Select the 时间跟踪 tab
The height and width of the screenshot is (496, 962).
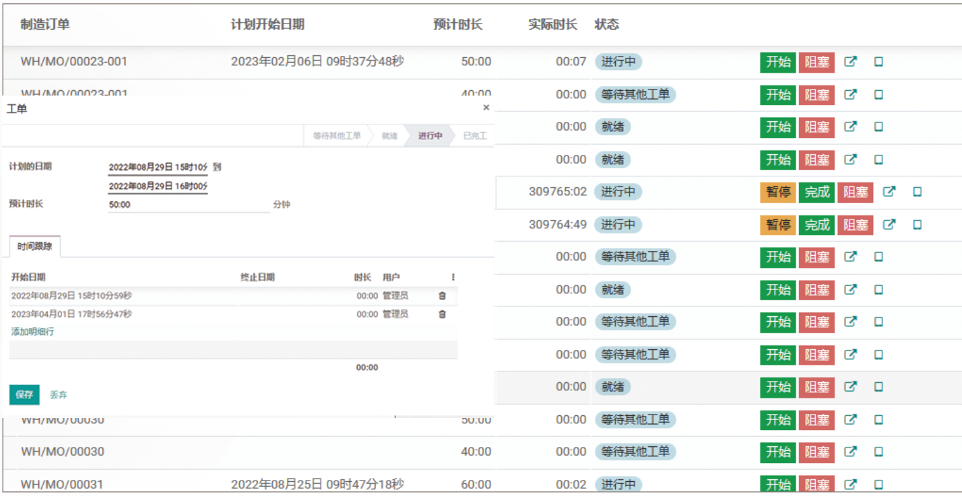point(35,245)
